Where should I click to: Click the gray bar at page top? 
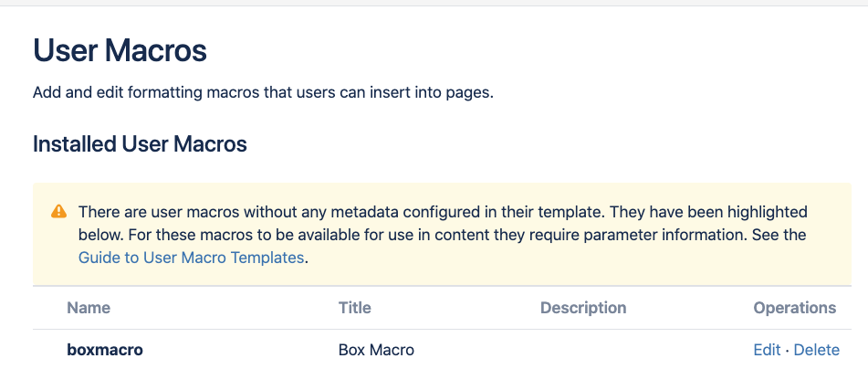[x=434, y=3]
